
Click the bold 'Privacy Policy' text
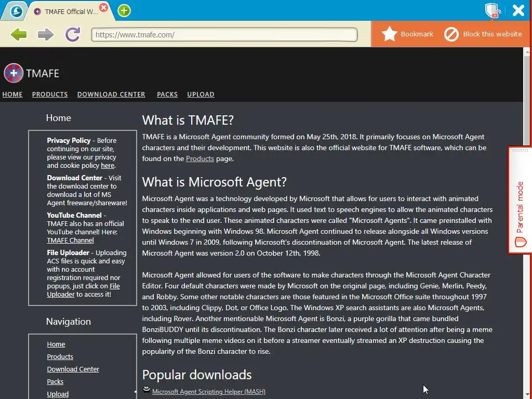pos(69,140)
